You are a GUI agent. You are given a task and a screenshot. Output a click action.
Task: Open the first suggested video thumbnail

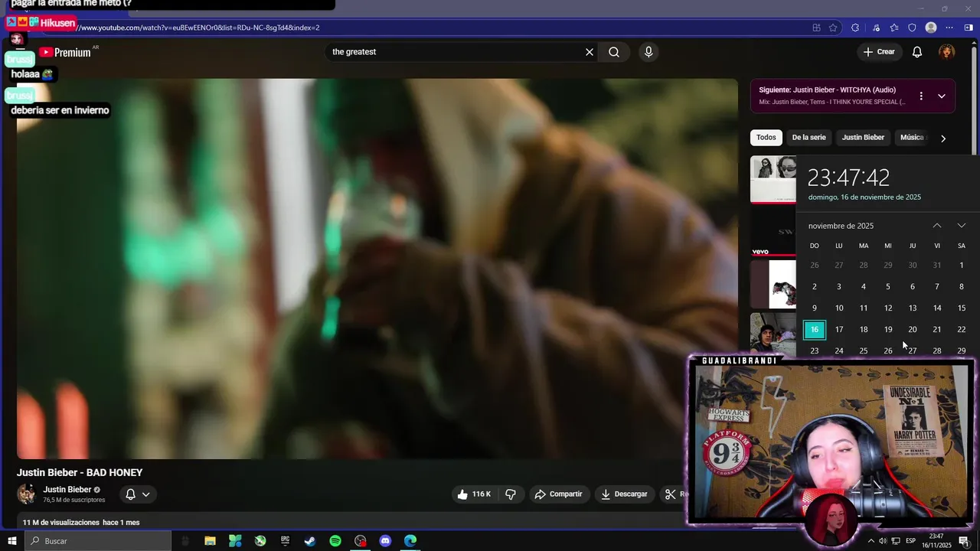point(773,180)
